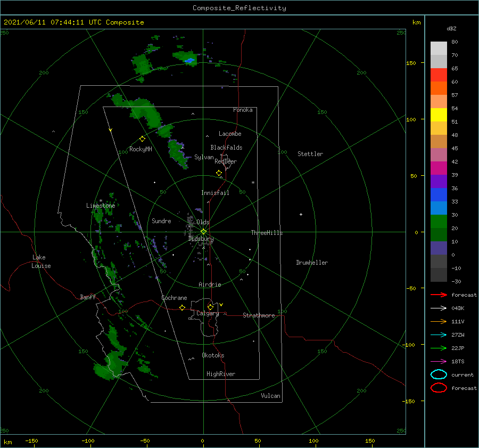Click the radar center diamond near Olds
Viewport: 479px width, 448px height.
(x=203, y=232)
